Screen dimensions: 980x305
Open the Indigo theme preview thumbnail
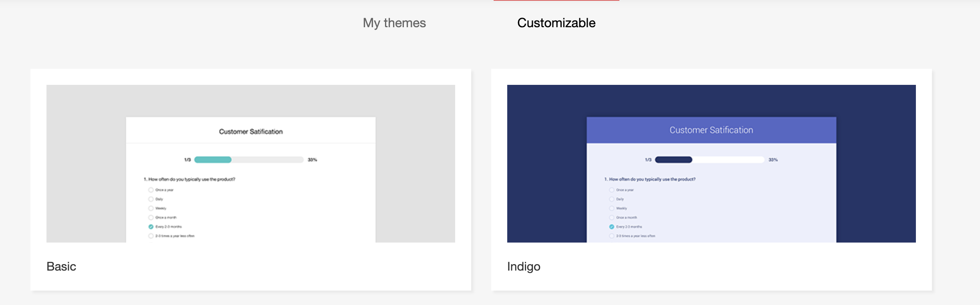click(x=711, y=163)
